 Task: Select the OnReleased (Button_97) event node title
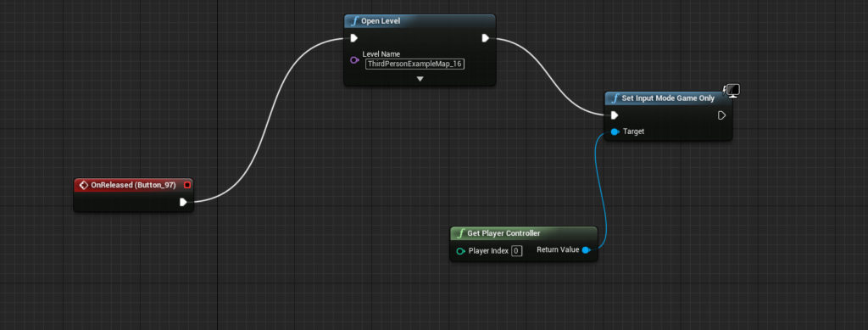[x=133, y=185]
